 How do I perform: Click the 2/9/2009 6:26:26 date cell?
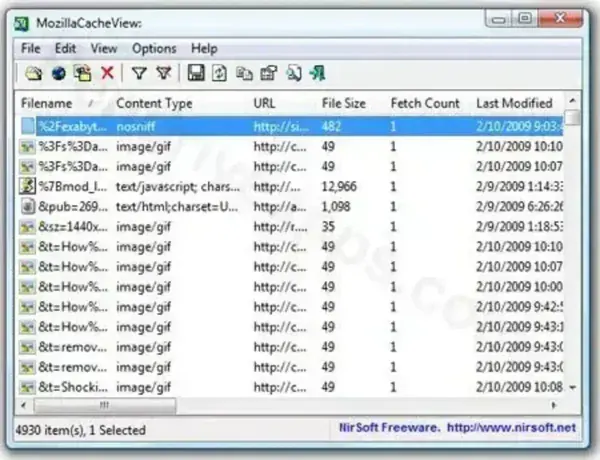pyautogui.click(x=519, y=207)
